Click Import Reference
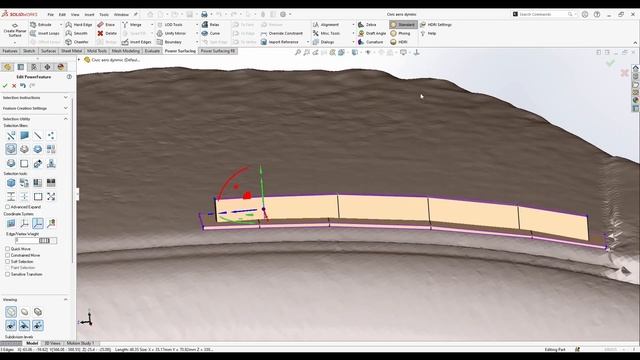640x360 pixels. pyautogui.click(x=280, y=42)
